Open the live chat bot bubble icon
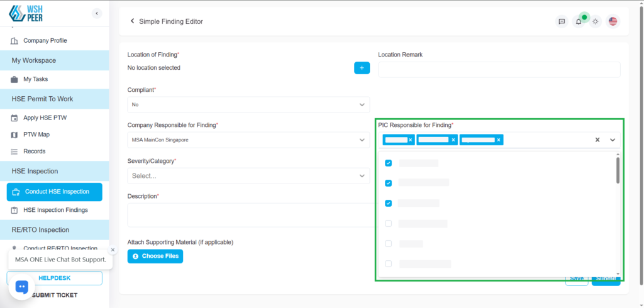This screenshot has width=644, height=308. (x=22, y=287)
